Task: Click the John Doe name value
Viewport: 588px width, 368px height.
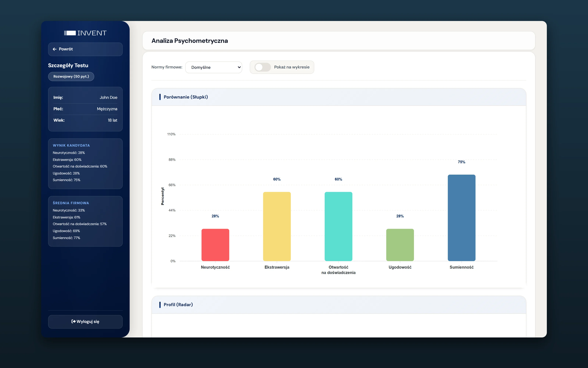Action: click(x=108, y=97)
